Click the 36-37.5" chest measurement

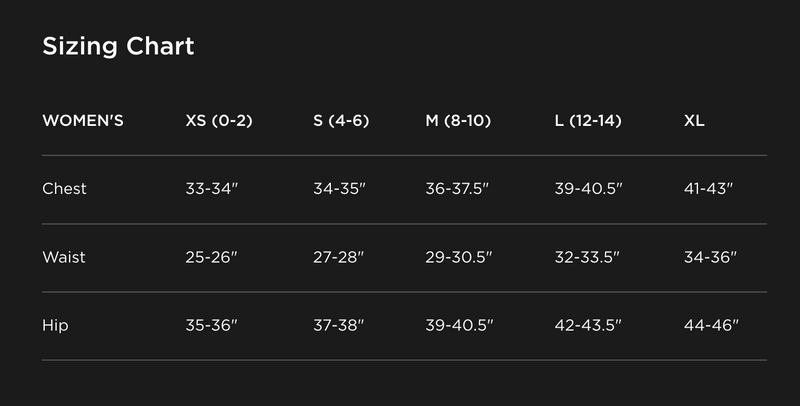pos(457,189)
